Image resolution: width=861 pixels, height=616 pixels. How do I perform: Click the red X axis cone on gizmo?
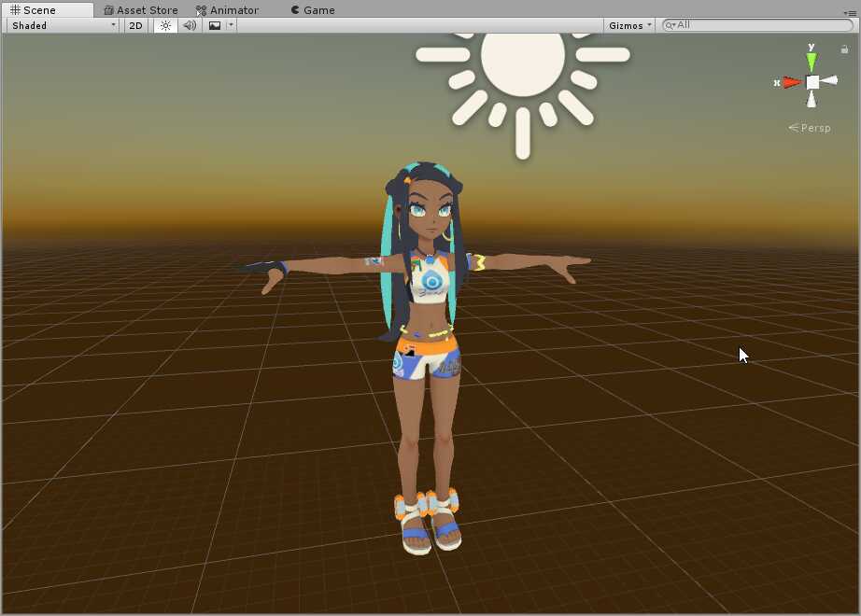(x=792, y=82)
